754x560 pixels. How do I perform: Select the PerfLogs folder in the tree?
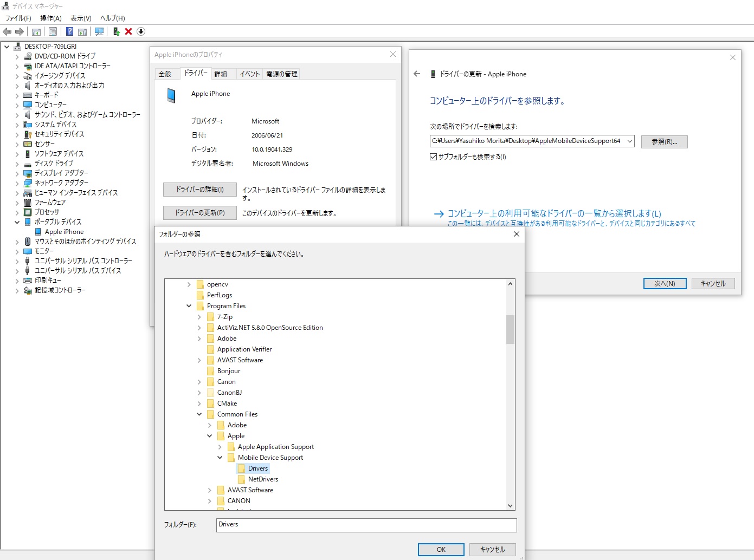click(x=219, y=295)
